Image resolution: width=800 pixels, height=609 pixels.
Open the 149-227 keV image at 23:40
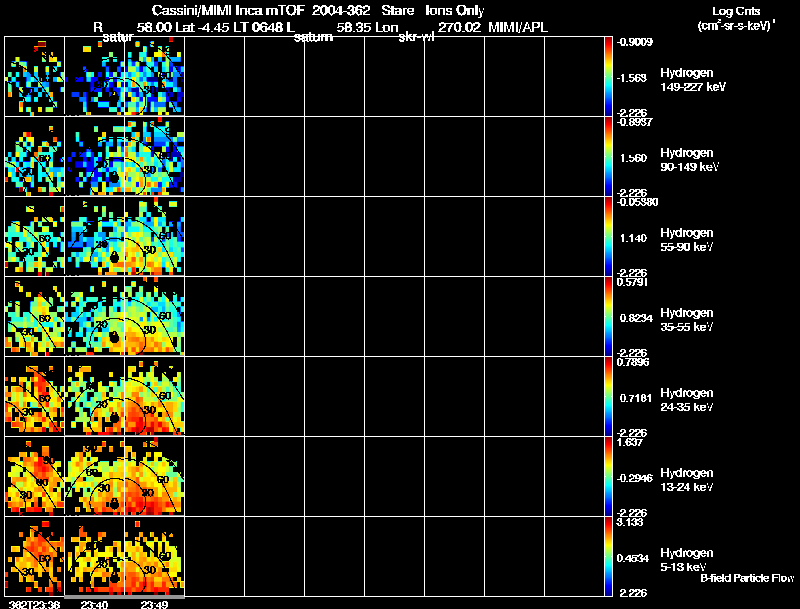click(94, 76)
